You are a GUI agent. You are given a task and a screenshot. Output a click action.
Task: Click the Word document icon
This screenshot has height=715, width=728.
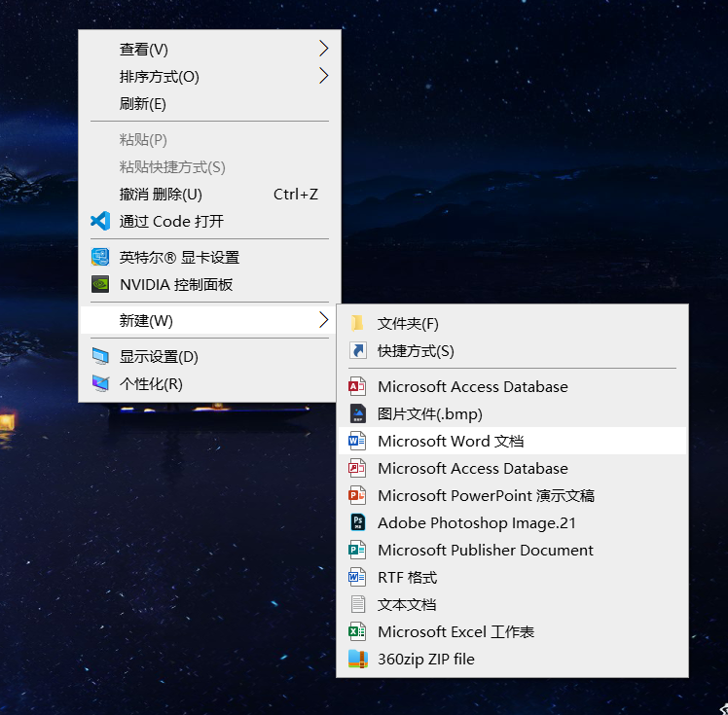(x=357, y=441)
